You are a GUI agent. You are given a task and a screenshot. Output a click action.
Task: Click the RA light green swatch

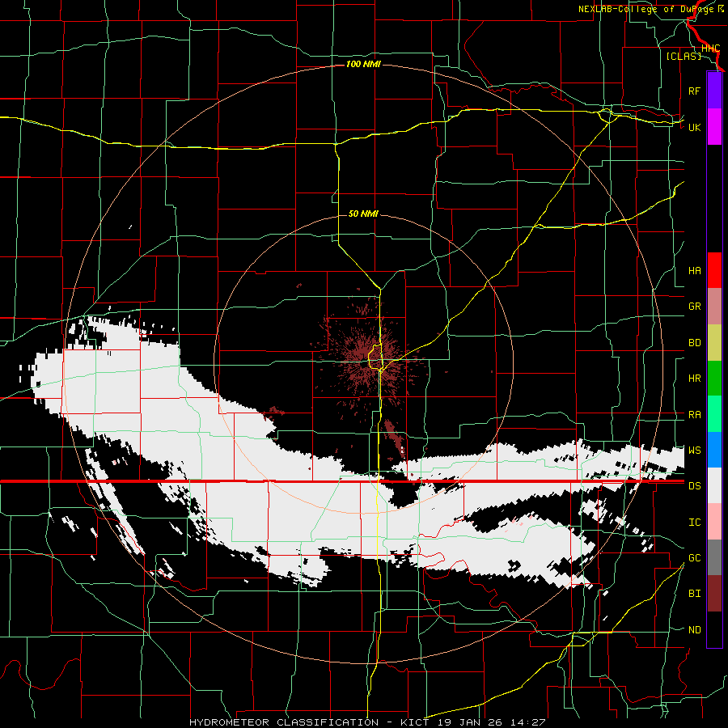(714, 414)
